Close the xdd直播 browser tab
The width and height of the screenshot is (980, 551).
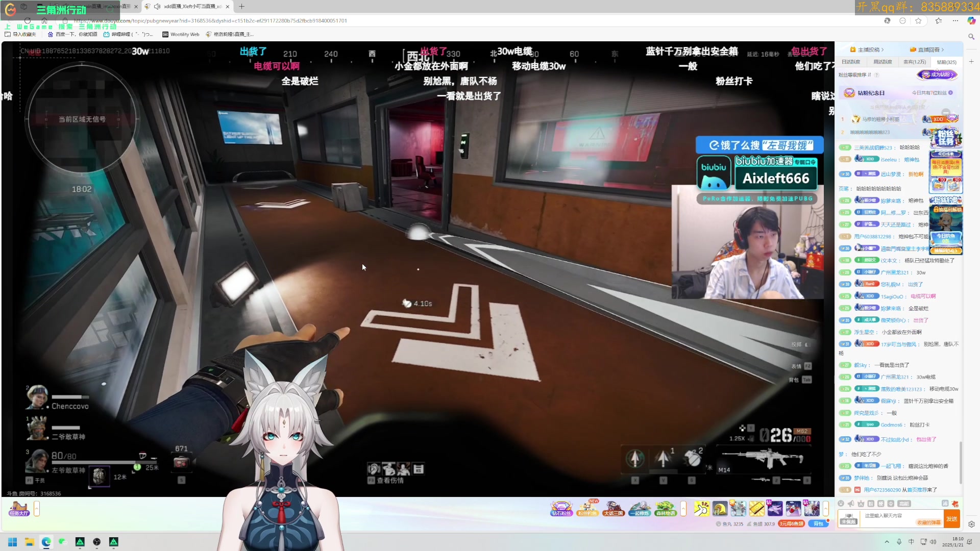coord(228,7)
